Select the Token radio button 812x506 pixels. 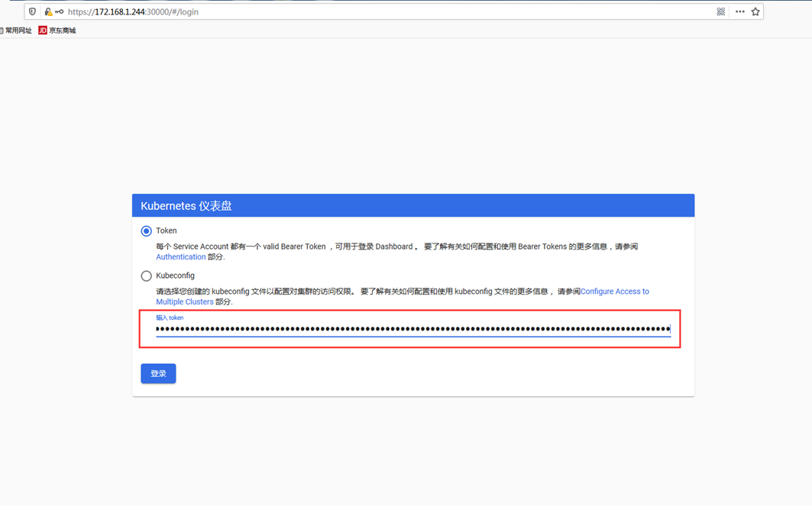pos(146,230)
